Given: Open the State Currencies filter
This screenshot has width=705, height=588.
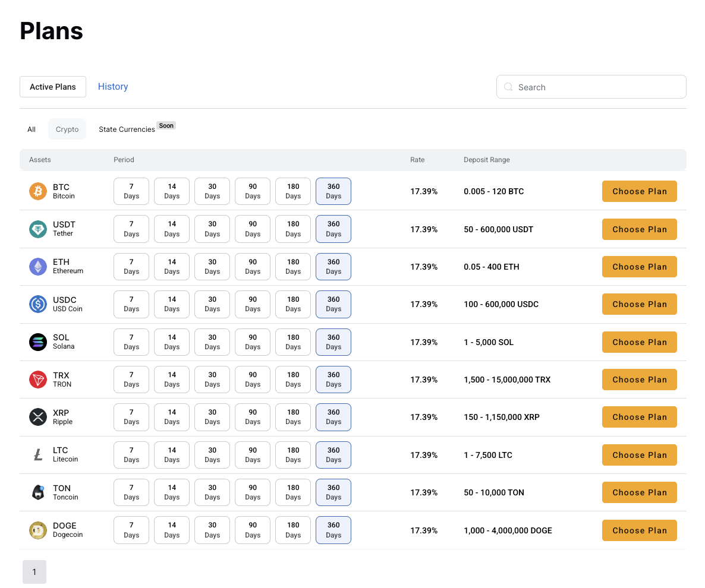Looking at the screenshot, I should coord(127,129).
